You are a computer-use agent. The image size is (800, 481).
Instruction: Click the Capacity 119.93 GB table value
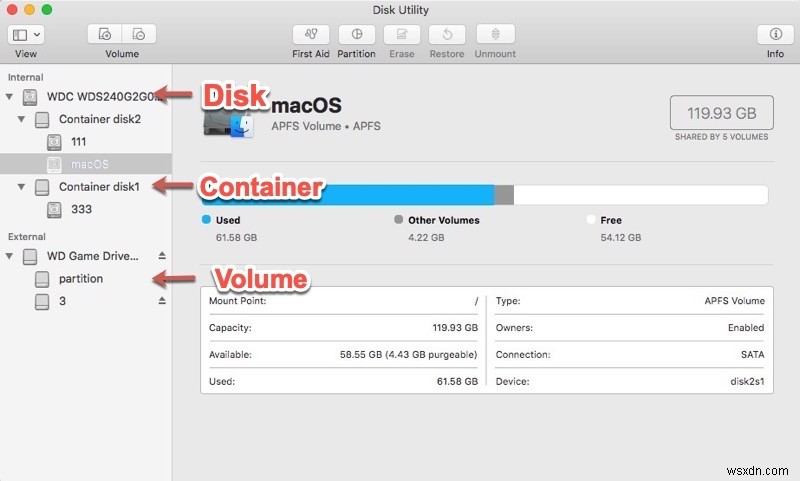tap(455, 327)
